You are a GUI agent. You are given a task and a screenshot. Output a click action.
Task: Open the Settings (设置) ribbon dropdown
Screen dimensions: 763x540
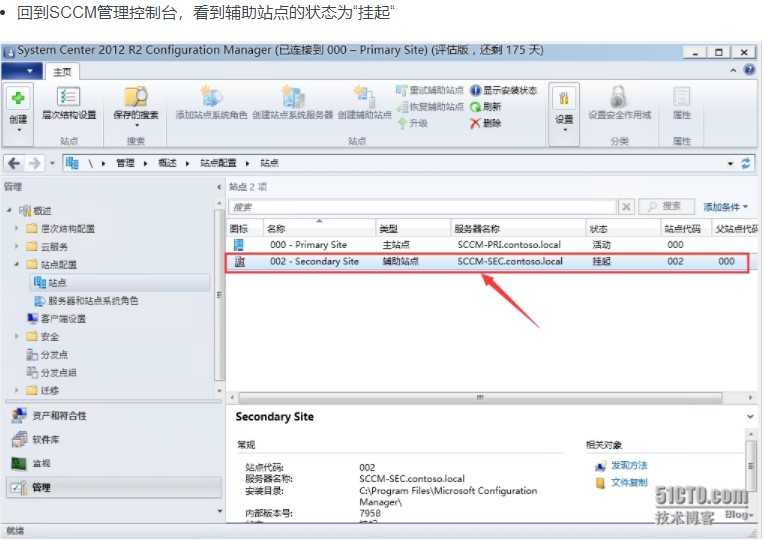[564, 113]
